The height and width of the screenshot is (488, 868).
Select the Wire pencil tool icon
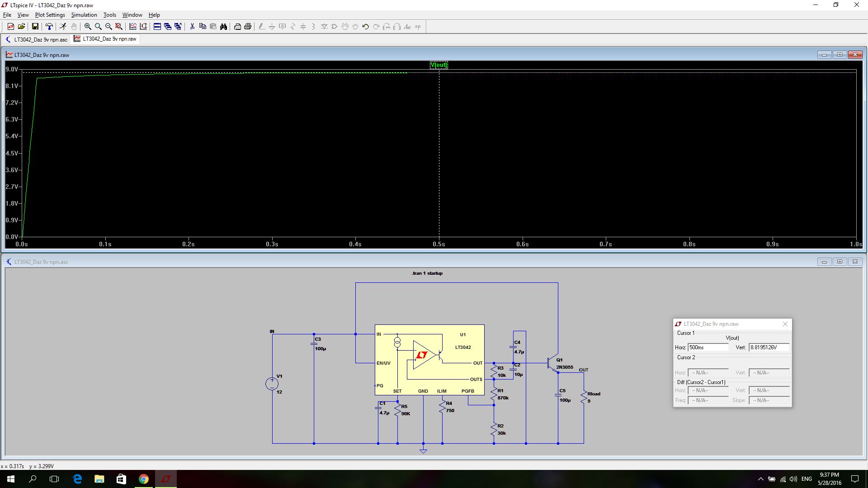261,27
